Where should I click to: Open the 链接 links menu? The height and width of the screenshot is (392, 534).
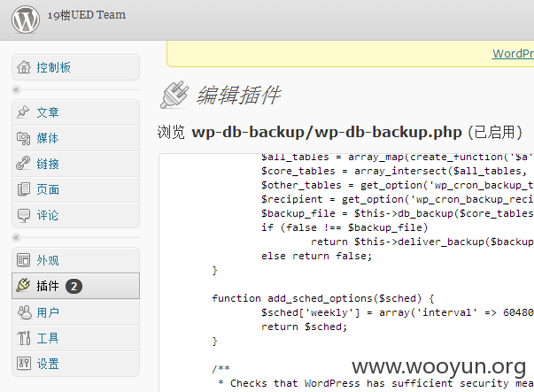tap(75, 164)
